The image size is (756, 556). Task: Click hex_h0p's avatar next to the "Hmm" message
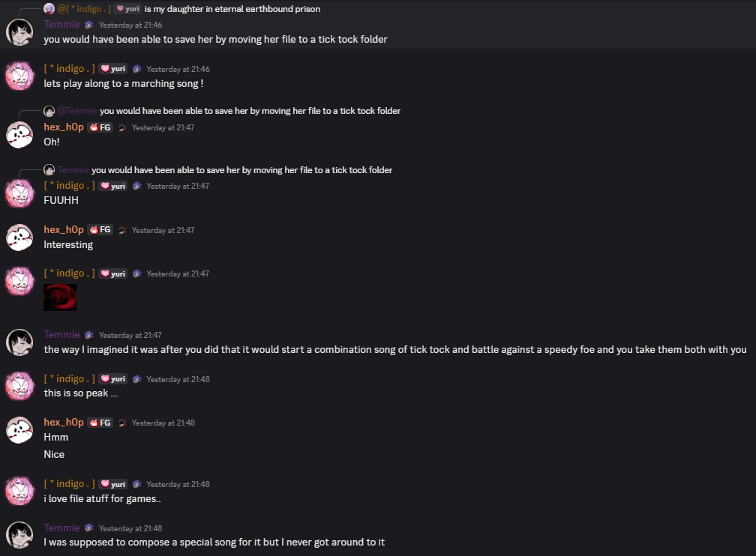pos(19,429)
